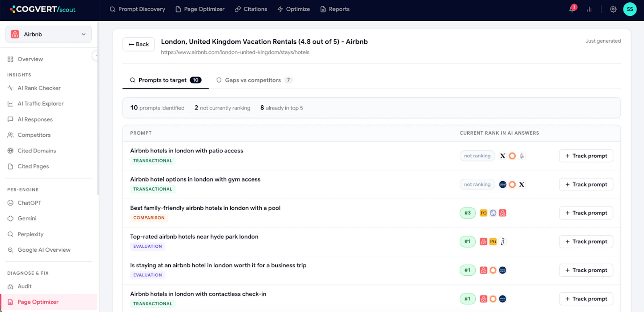Open the notifications bell icon
The height and width of the screenshot is (312, 644).
point(572,9)
